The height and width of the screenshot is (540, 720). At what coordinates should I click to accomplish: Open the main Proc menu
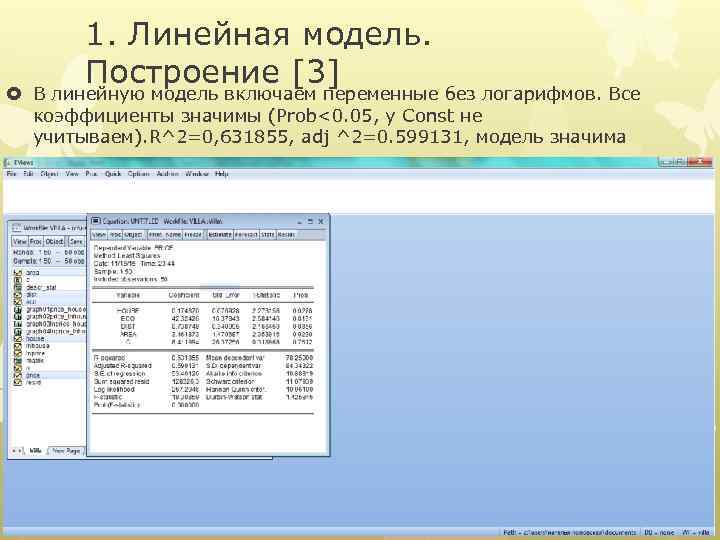tap(91, 174)
